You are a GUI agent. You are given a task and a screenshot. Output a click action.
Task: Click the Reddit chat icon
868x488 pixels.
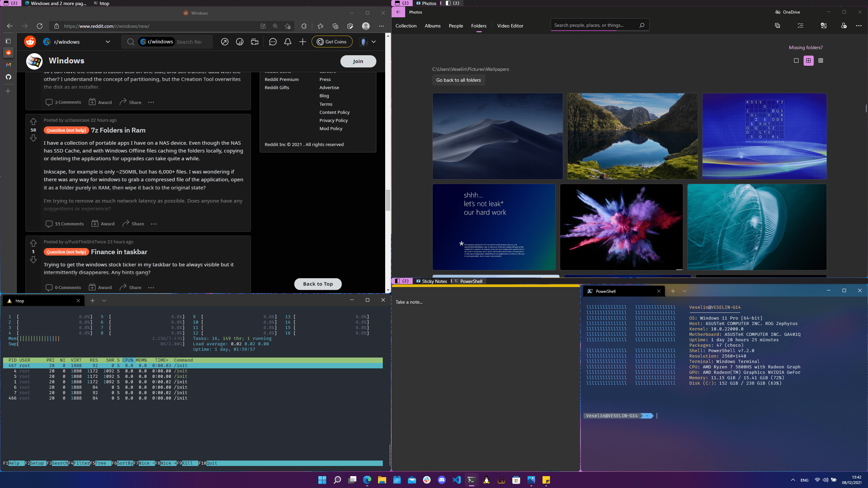click(x=273, y=42)
